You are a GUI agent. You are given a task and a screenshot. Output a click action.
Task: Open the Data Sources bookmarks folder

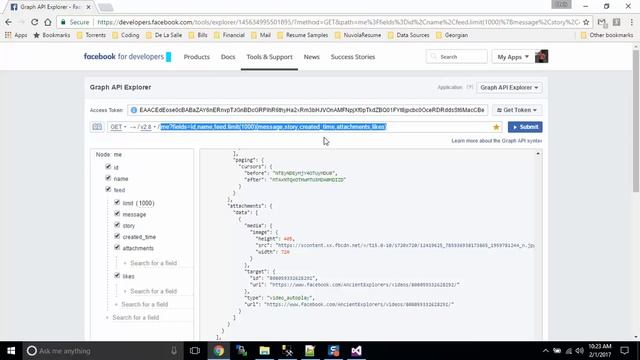click(x=408, y=35)
